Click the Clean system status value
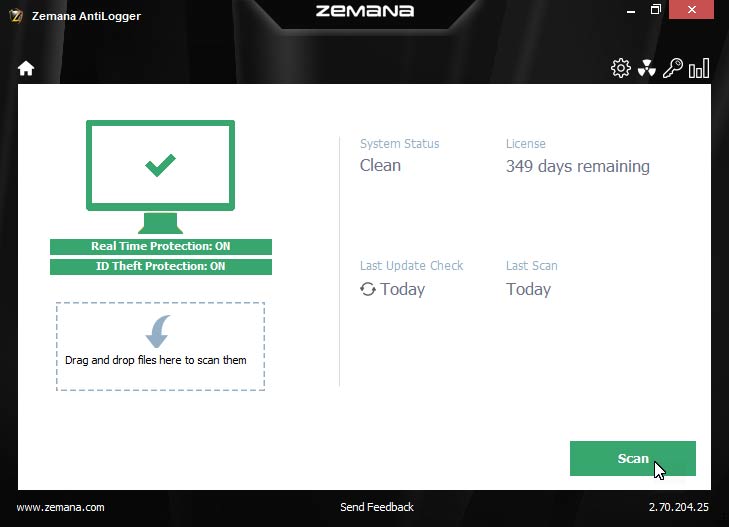This screenshot has height=527, width=729. coord(380,165)
